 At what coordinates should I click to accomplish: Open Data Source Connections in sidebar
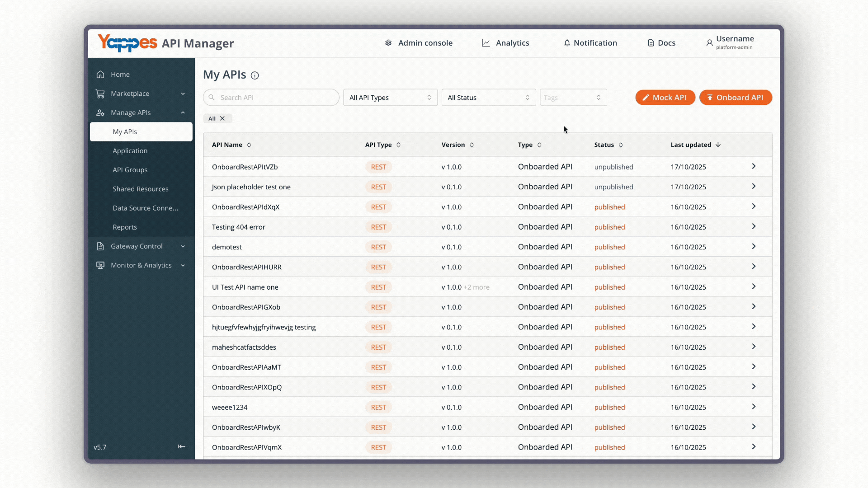click(146, 208)
